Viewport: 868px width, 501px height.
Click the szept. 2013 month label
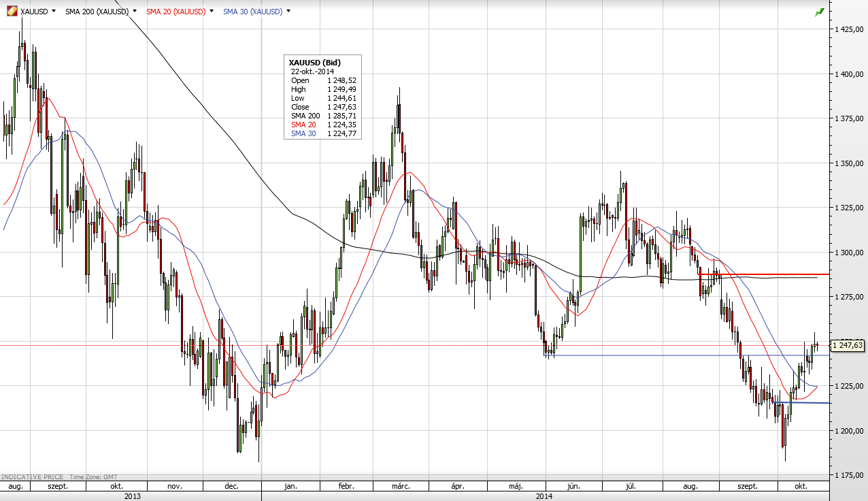point(57,486)
